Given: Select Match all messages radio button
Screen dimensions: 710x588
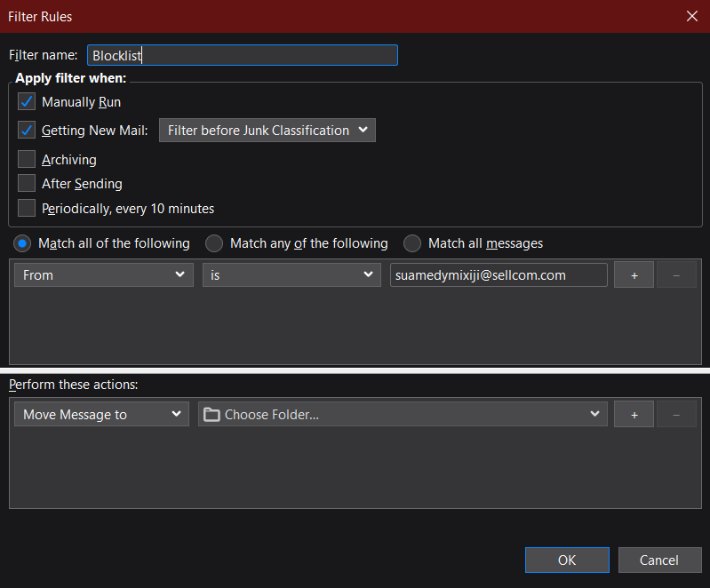Looking at the screenshot, I should (412, 243).
